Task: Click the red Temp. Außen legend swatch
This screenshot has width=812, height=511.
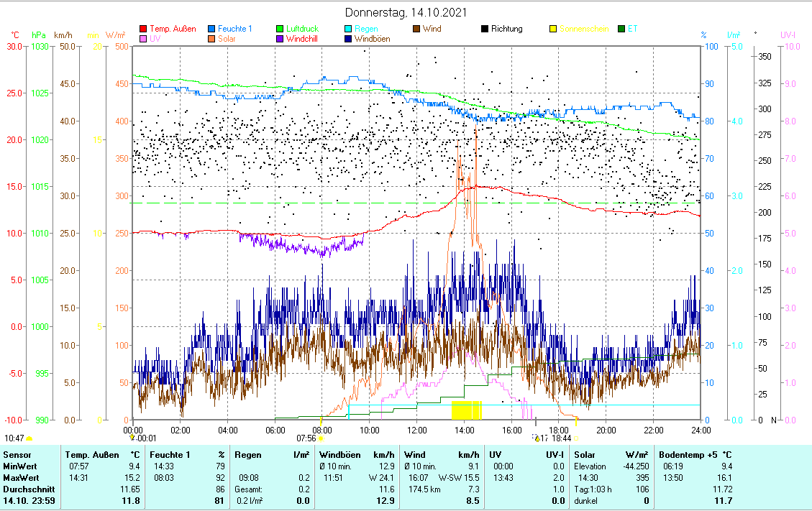Action: tap(143, 29)
